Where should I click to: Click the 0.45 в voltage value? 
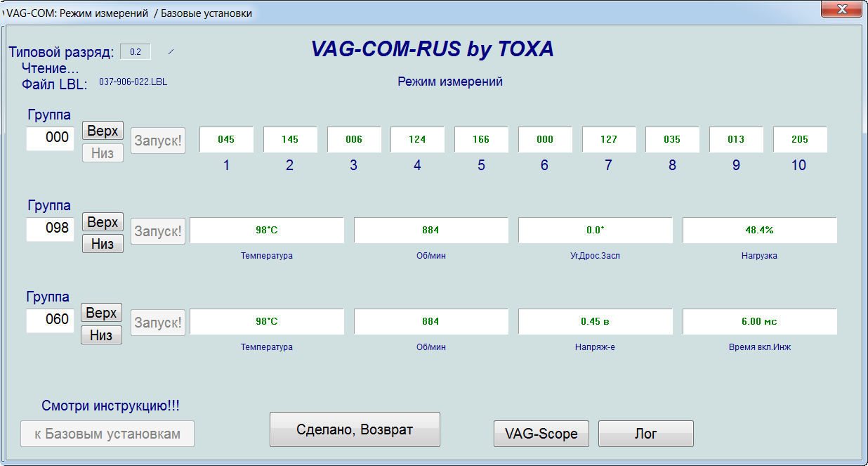coord(596,321)
